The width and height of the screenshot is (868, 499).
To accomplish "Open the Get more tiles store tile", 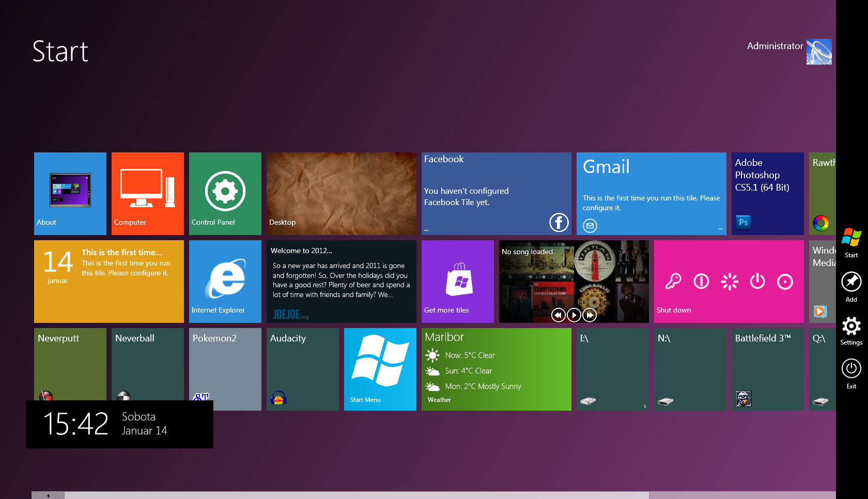I will tap(458, 282).
